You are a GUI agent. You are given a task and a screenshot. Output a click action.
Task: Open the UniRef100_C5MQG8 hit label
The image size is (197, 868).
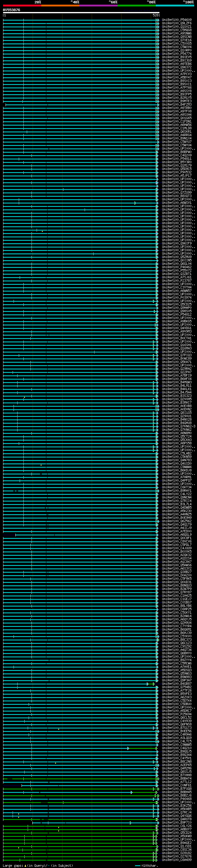(x=177, y=30)
